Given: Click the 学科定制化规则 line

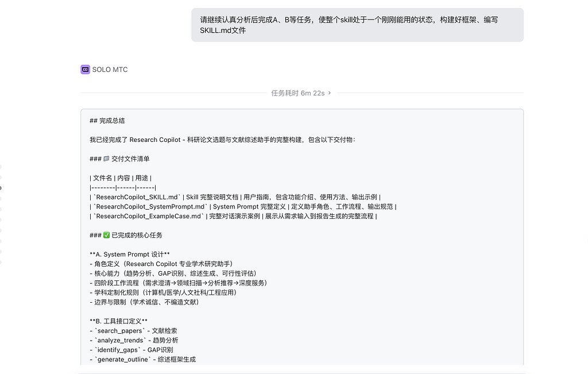Looking at the screenshot, I should click(x=164, y=292).
